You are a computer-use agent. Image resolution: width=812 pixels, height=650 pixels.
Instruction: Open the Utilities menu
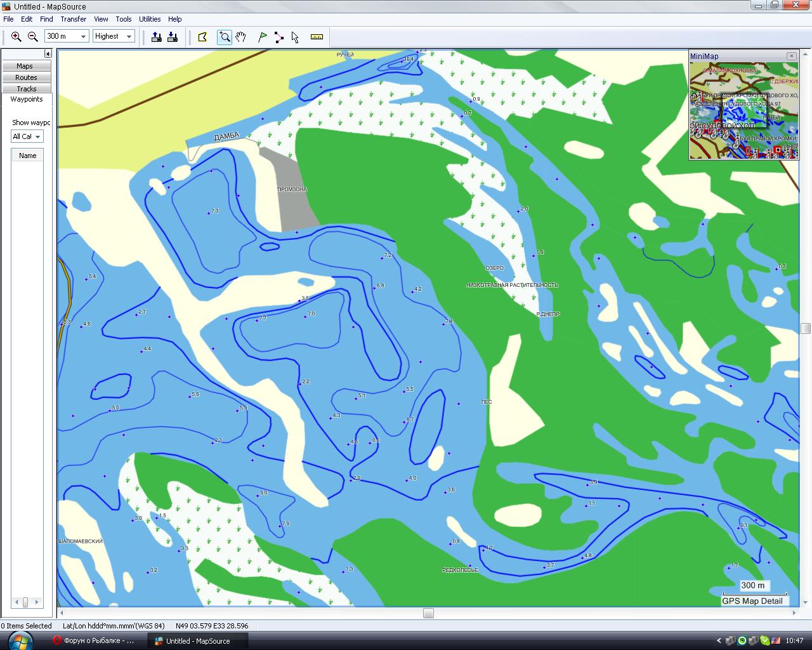(x=150, y=19)
